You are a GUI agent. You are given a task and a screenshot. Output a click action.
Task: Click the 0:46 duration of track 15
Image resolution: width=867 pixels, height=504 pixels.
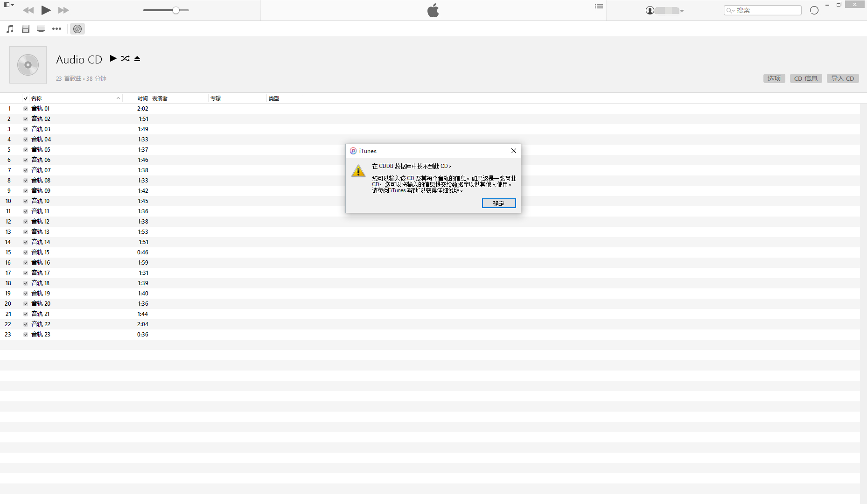click(x=143, y=252)
